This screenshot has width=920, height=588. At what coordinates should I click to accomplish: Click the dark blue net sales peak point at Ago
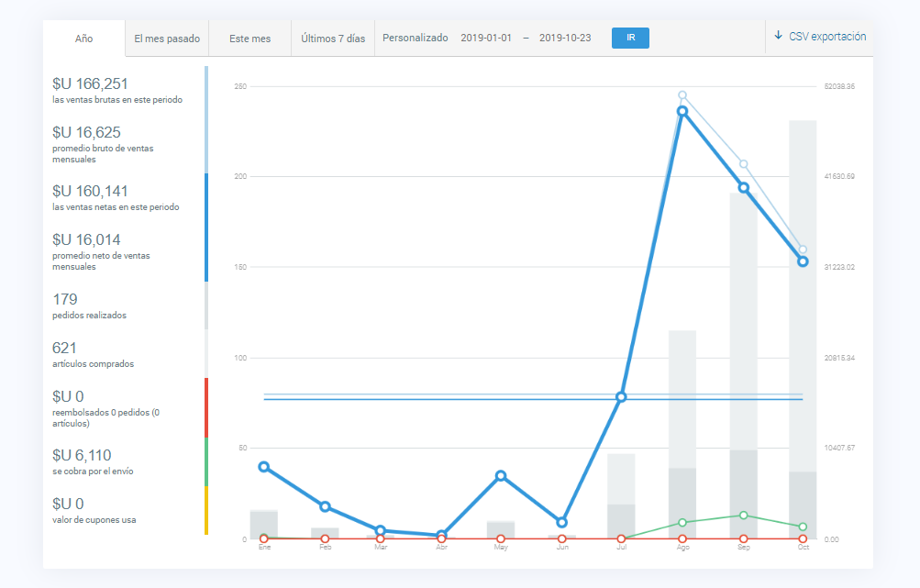[682, 111]
